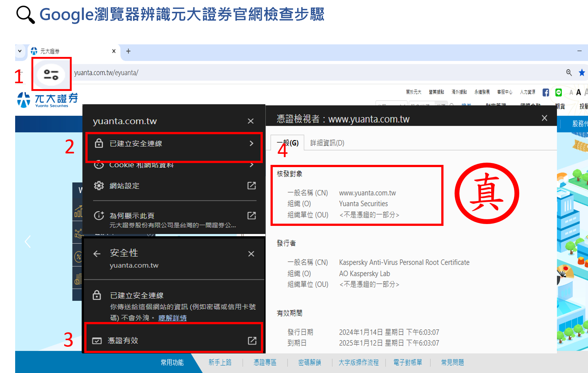Click the LINE icon
This screenshot has height=373, width=588.
tap(558, 92)
